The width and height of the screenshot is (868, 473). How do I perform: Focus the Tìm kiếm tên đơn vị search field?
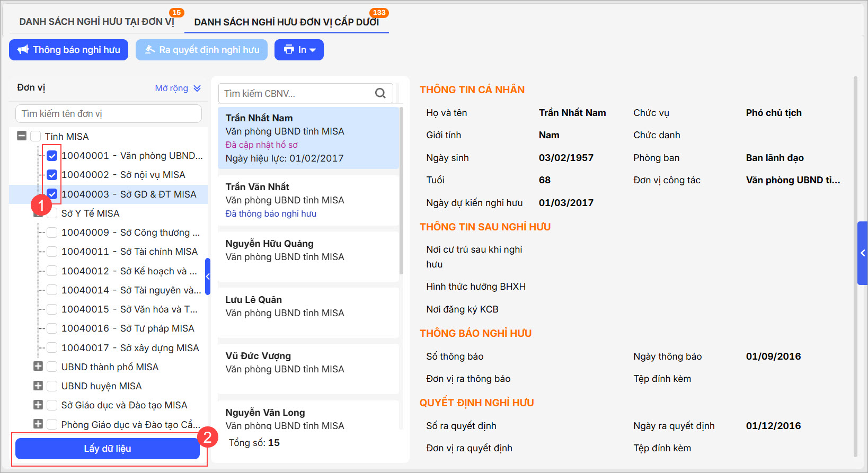coord(109,114)
